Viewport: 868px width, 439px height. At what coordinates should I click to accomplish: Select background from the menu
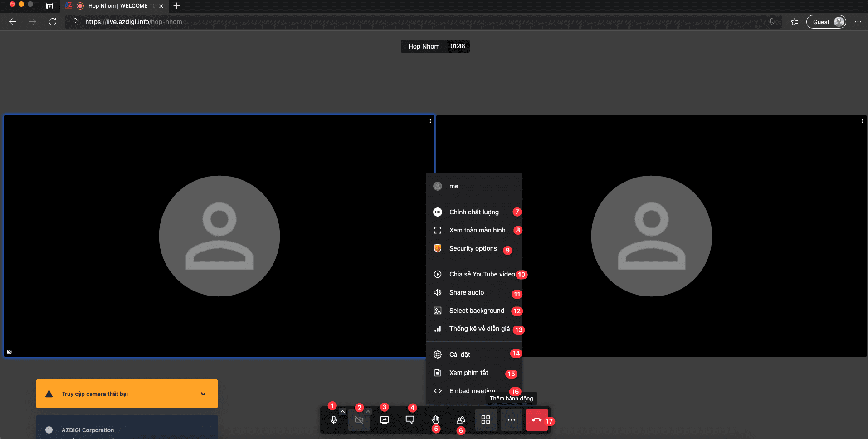(476, 311)
